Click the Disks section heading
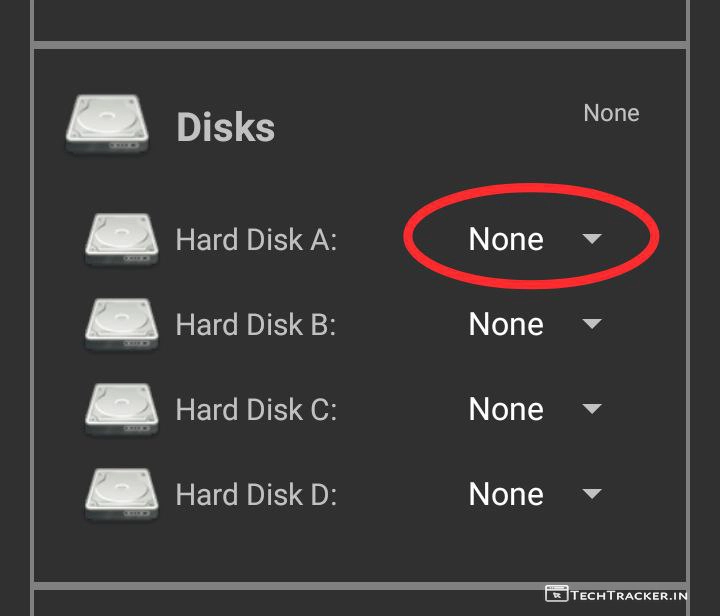The height and width of the screenshot is (616, 720). pos(225,128)
